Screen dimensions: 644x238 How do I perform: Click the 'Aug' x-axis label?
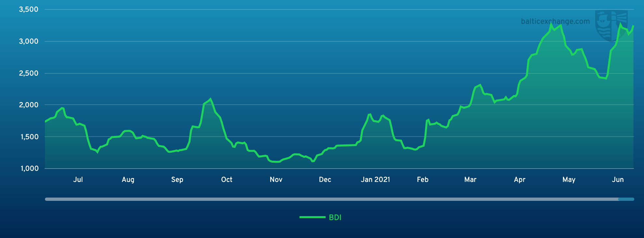point(128,180)
